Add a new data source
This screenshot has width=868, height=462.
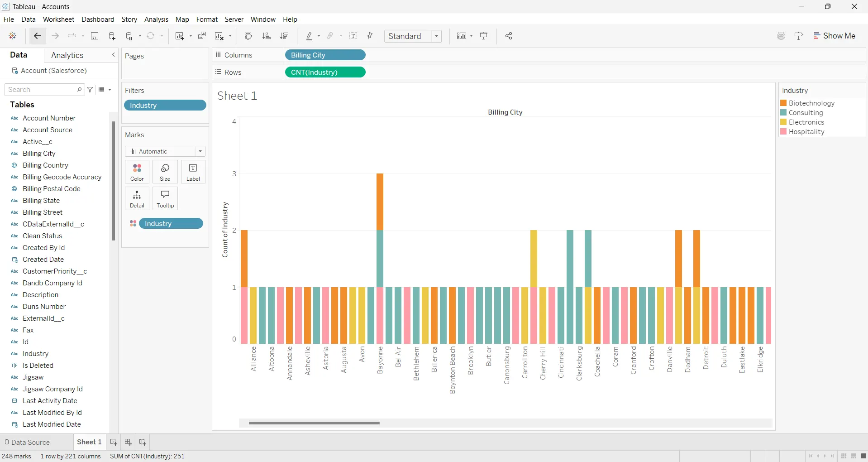(112, 36)
